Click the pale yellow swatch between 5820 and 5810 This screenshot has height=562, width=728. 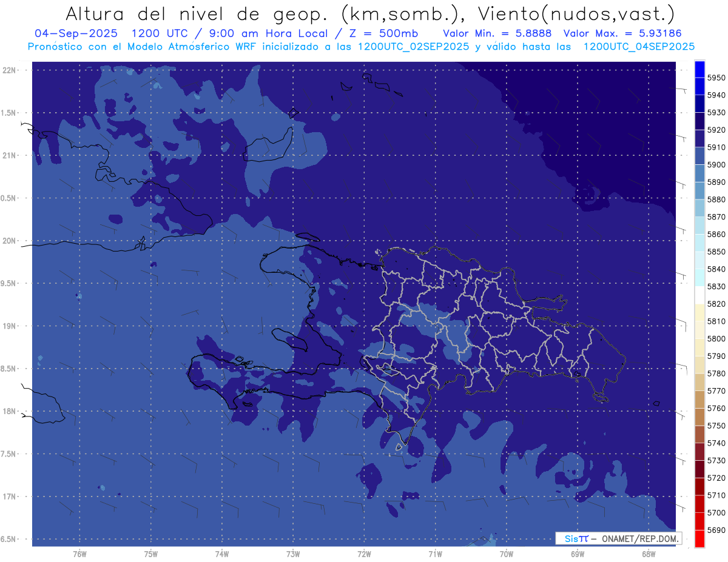(699, 312)
